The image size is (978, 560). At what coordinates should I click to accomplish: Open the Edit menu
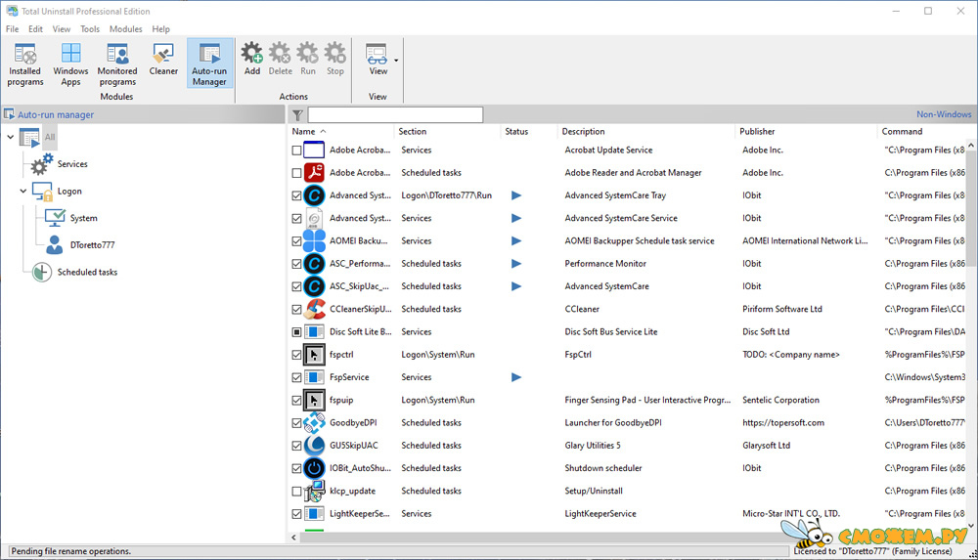[x=35, y=28]
